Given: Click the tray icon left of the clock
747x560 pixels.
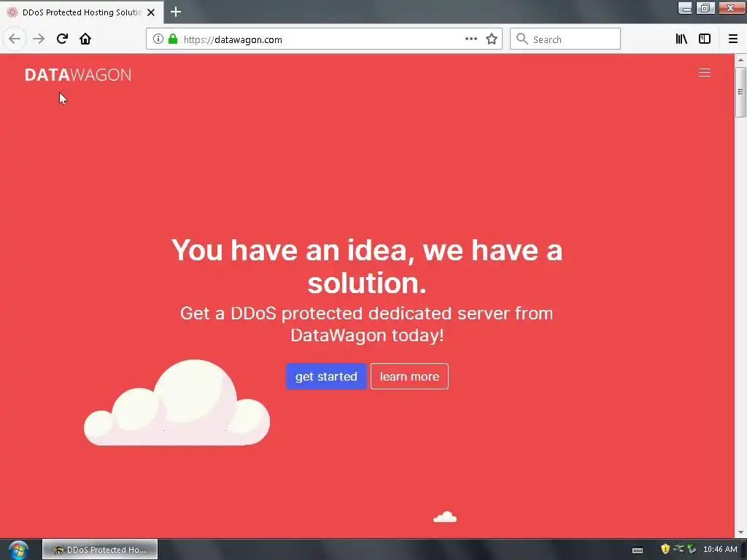Looking at the screenshot, I should pyautogui.click(x=692, y=549).
